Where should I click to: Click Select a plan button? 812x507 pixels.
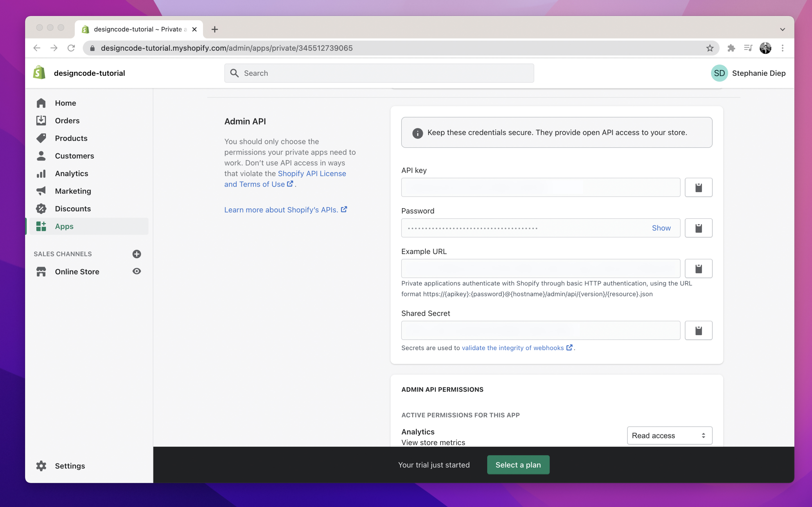click(x=518, y=465)
